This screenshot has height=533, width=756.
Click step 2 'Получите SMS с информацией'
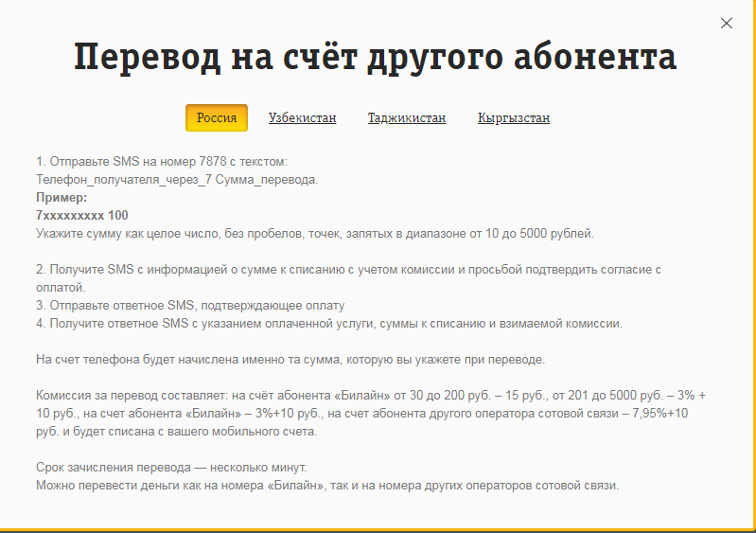(348, 278)
